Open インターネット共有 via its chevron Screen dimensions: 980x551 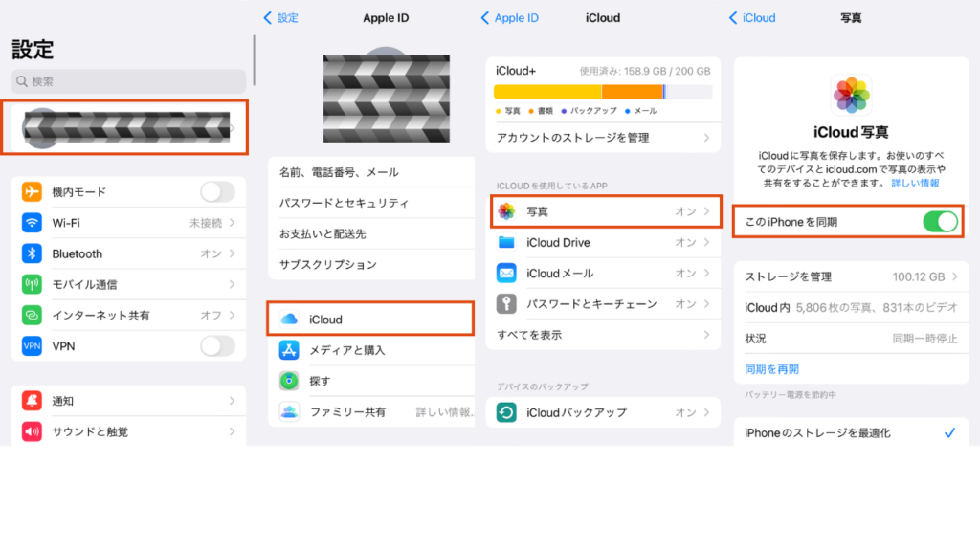coord(232,315)
